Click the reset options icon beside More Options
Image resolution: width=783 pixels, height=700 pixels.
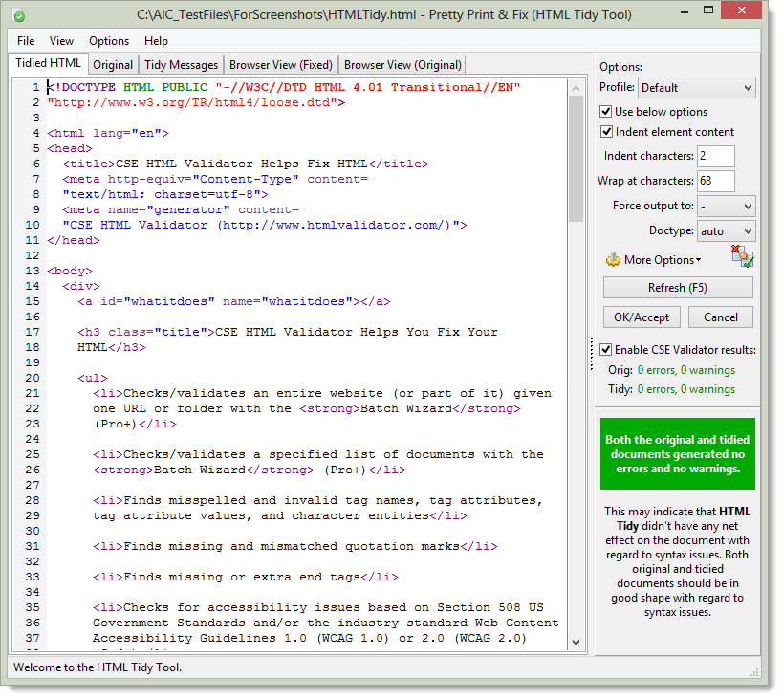coord(742,256)
